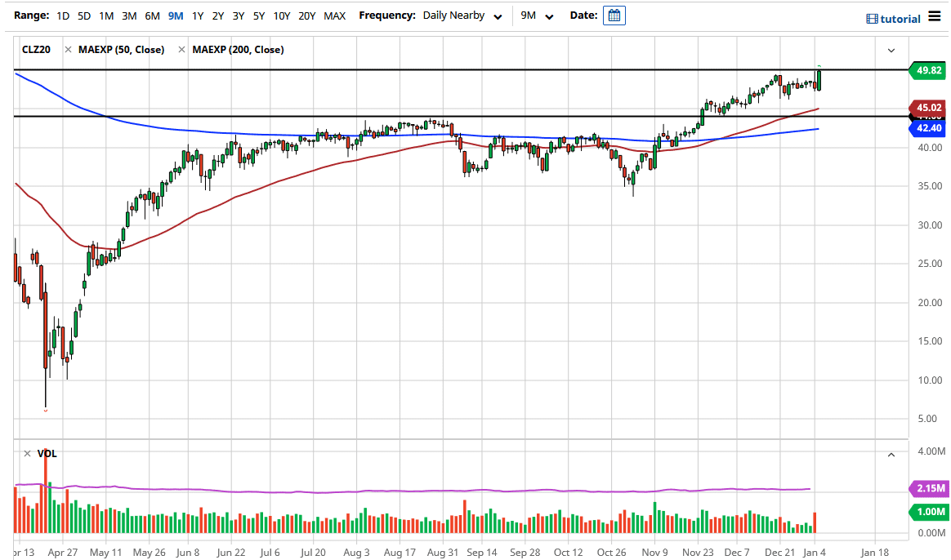Select the 3M range

(130, 15)
